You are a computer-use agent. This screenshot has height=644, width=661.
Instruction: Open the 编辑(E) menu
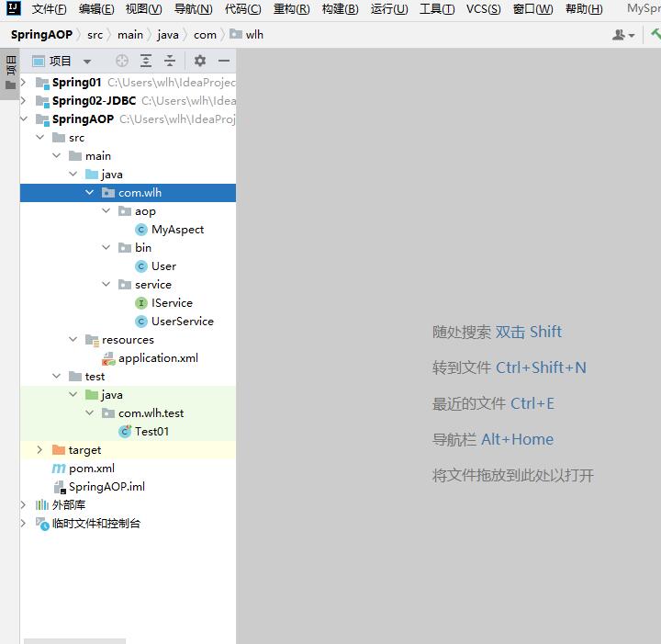pyautogui.click(x=96, y=9)
